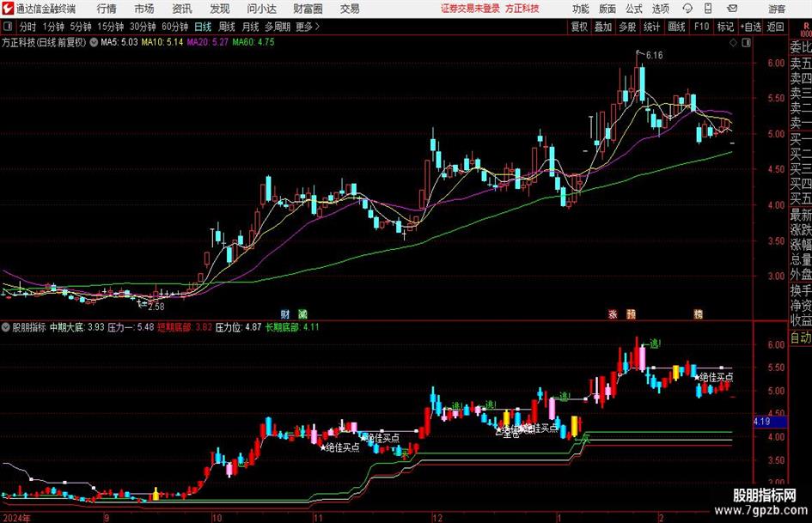The height and width of the screenshot is (523, 812).
Task: Toggle the left side panel icon
Action: pos(7,27)
